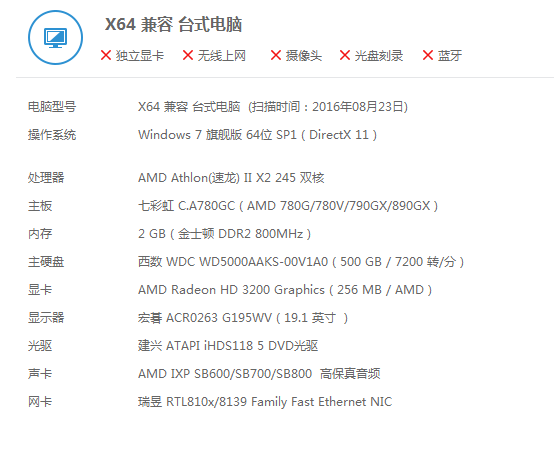Click the 光驱 row label
Screen dimensions: 554x452
[x=40, y=346]
